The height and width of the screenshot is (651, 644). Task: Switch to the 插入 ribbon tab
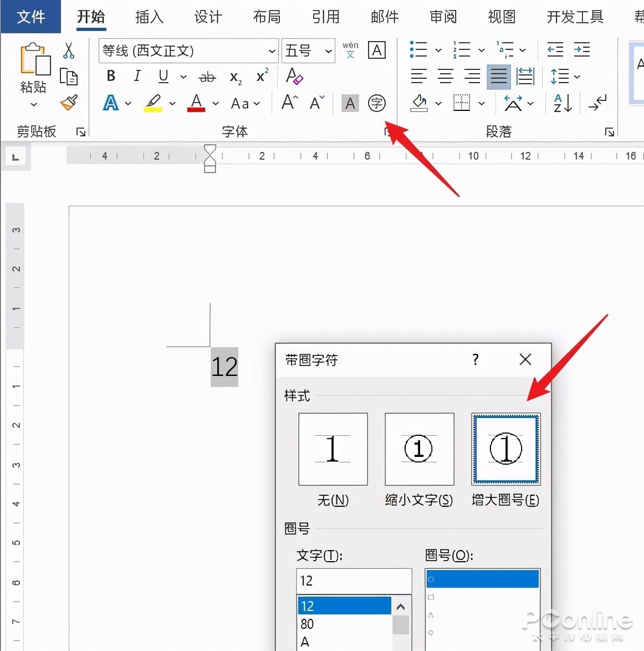(x=148, y=17)
